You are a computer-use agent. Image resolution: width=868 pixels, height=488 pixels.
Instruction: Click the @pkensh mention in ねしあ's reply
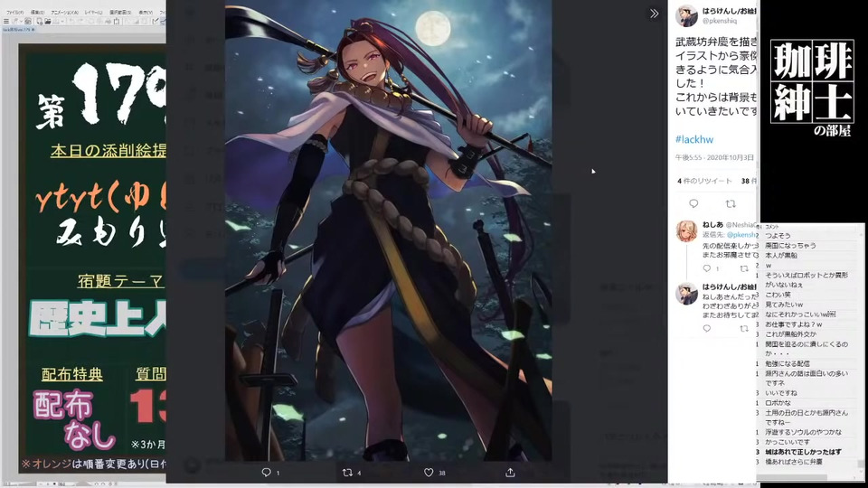click(742, 235)
